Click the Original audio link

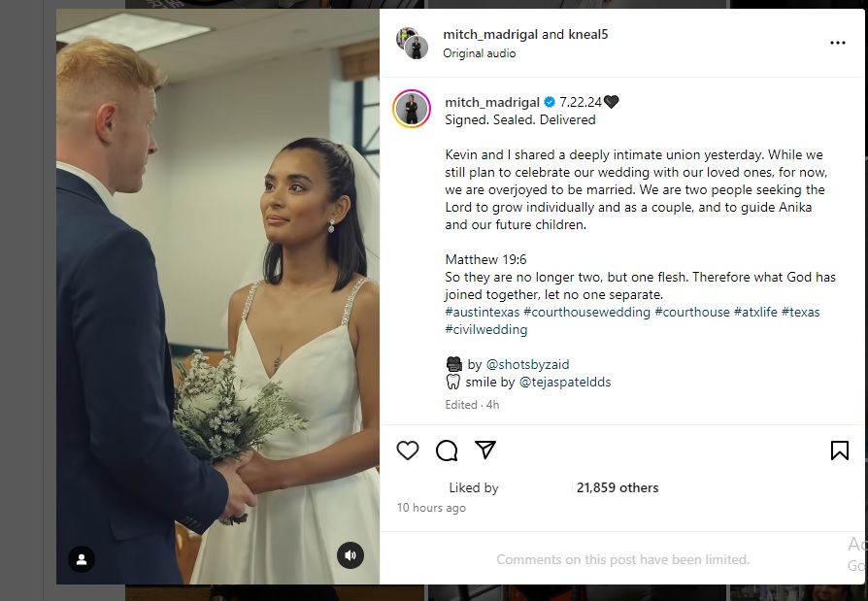point(480,53)
